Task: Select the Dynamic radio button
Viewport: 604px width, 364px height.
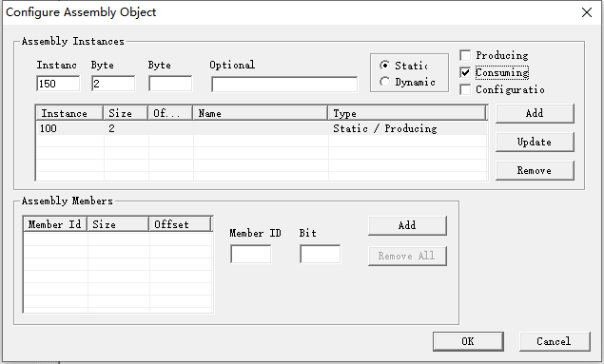Action: click(x=384, y=82)
